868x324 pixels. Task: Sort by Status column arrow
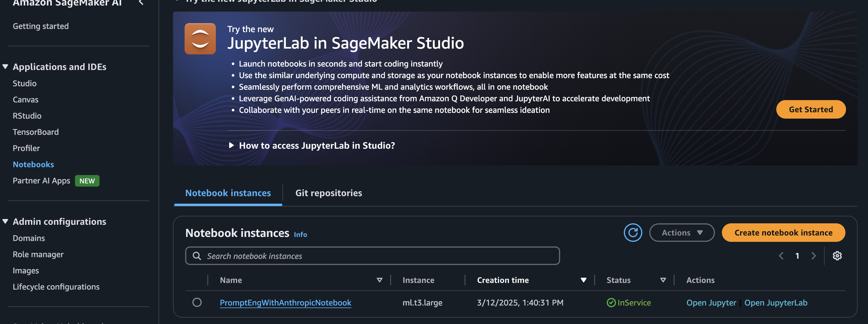pyautogui.click(x=663, y=280)
